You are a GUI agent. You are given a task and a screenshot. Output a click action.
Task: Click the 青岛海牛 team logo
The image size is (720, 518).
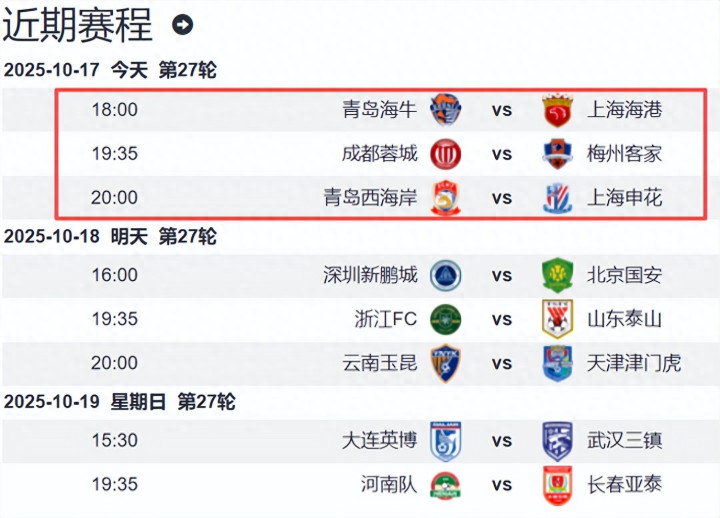pos(445,109)
